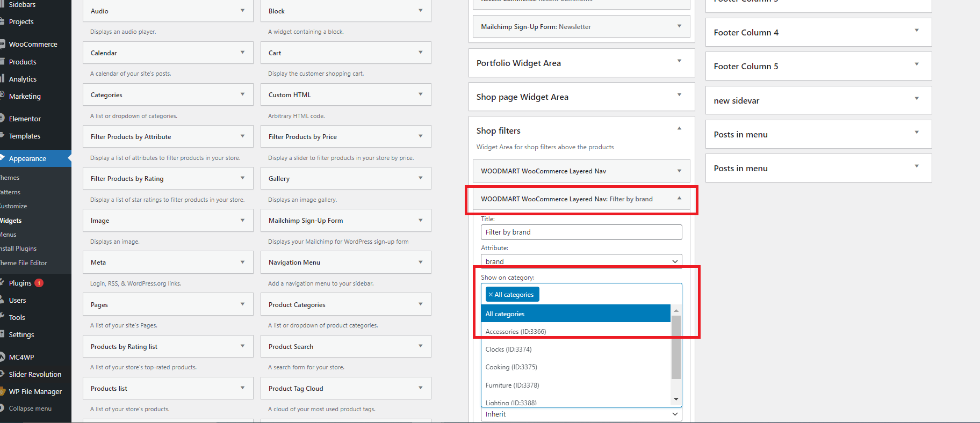Expand Mailchimp Sign-Up Form: Newsletter widget
This screenshot has width=980, height=423.
pyautogui.click(x=679, y=26)
